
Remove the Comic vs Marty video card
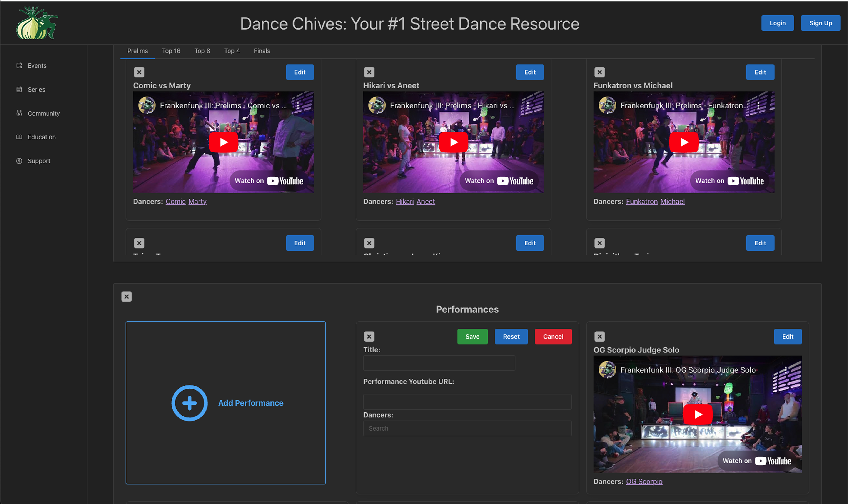(139, 72)
